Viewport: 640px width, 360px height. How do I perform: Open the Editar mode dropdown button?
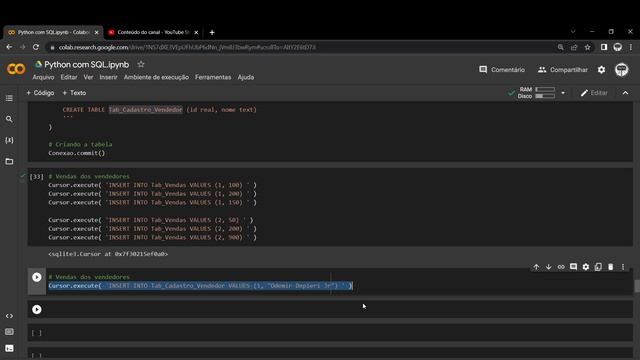(x=594, y=93)
